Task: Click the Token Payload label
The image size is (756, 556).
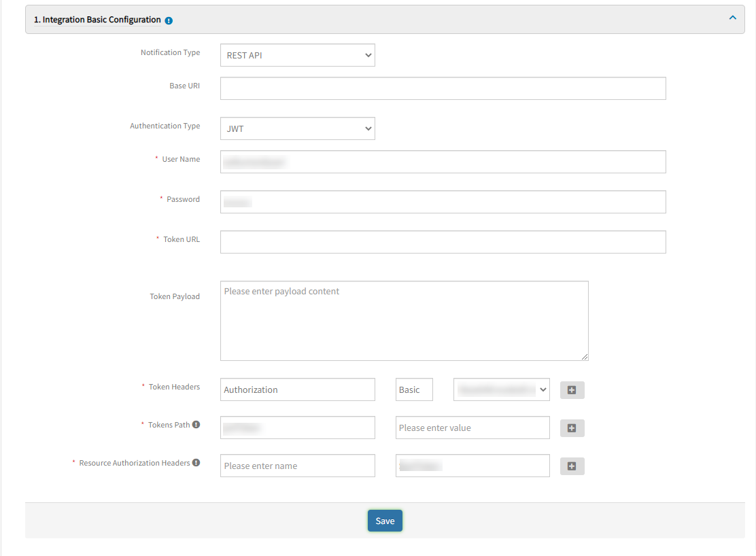Action: pos(175,296)
